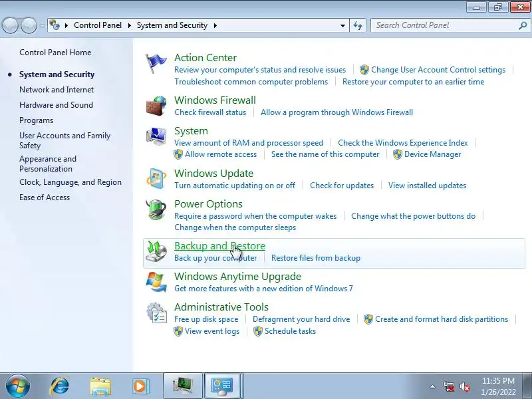Screen dimensions: 532x399
Task: Click the Windows Update icon
Action: 156,178
